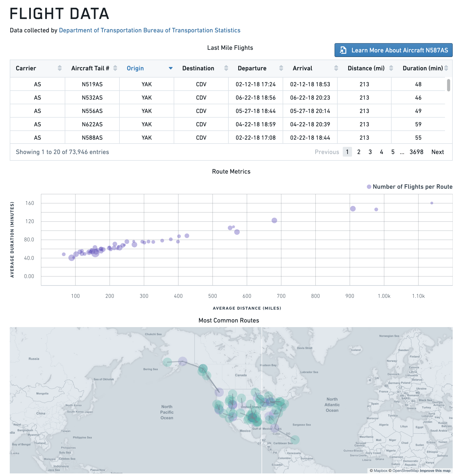Go to page 4 of table
463x476 pixels.
[x=382, y=152]
